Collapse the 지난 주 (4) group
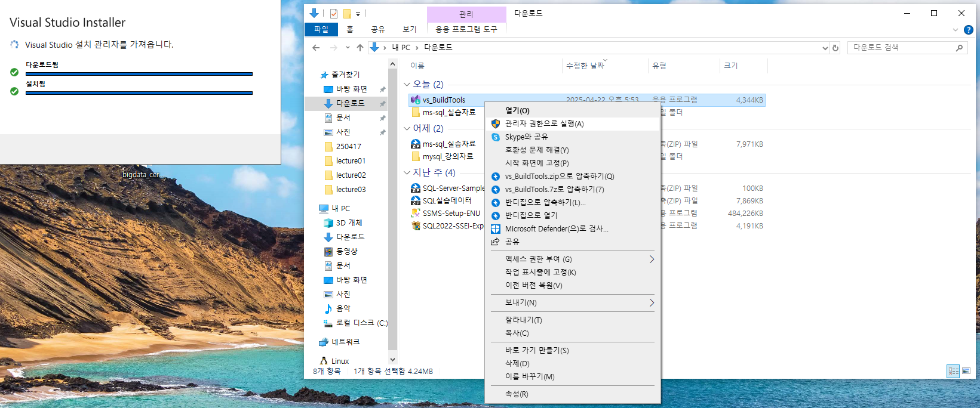980x408 pixels. coord(407,172)
